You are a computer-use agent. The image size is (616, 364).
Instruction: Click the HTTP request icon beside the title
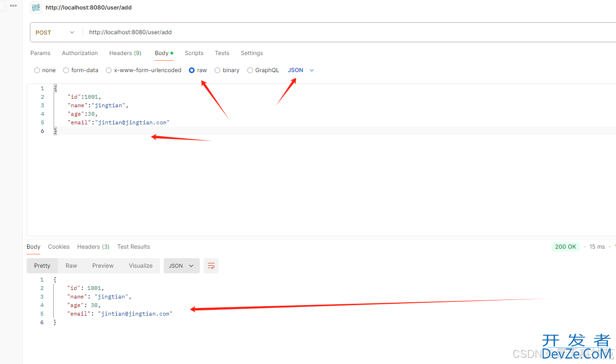pyautogui.click(x=36, y=8)
